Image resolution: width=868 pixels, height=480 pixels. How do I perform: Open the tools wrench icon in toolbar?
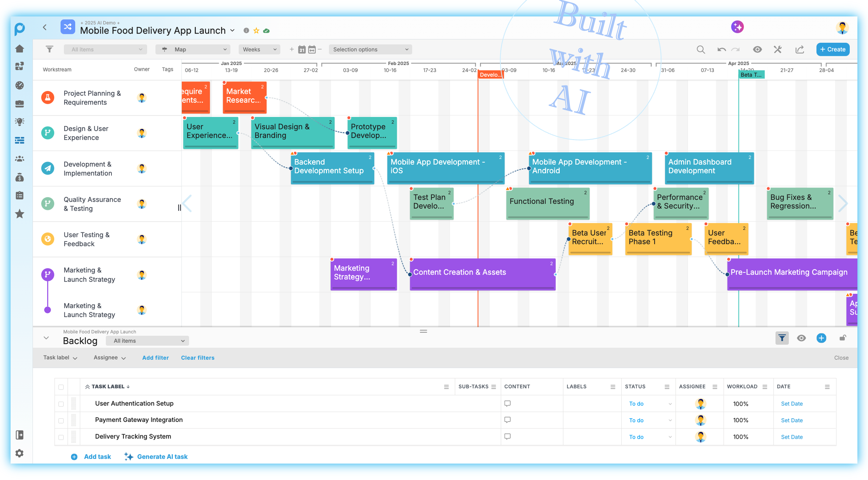(777, 49)
